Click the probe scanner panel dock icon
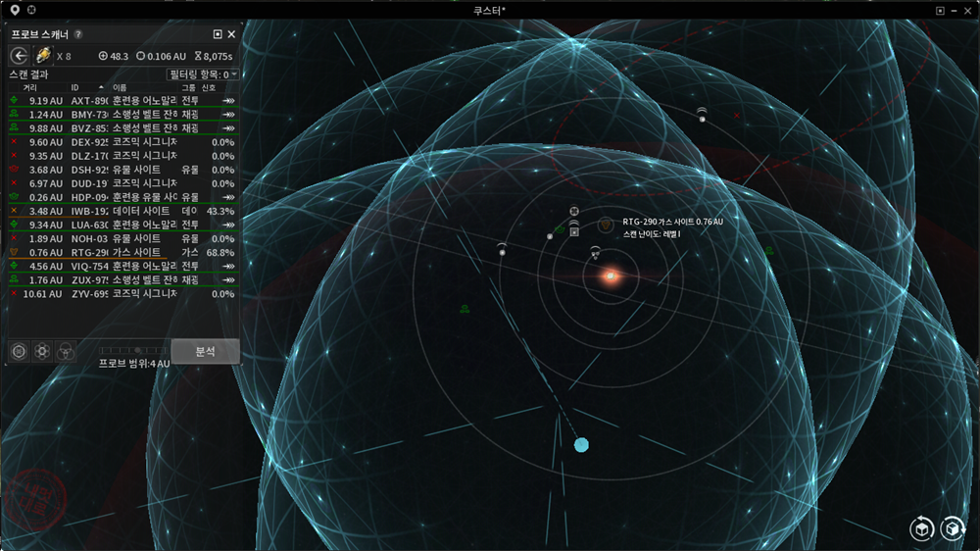 click(218, 34)
